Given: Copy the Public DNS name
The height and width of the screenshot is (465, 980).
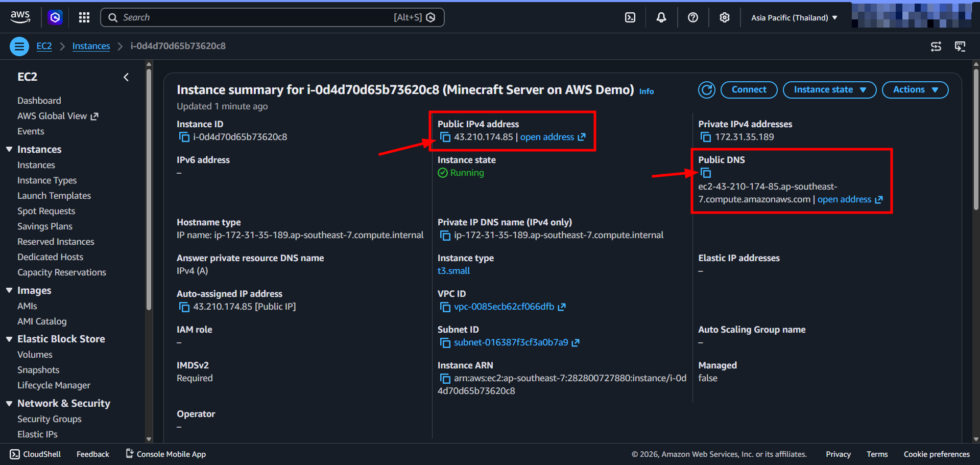Looking at the screenshot, I should coord(706,173).
